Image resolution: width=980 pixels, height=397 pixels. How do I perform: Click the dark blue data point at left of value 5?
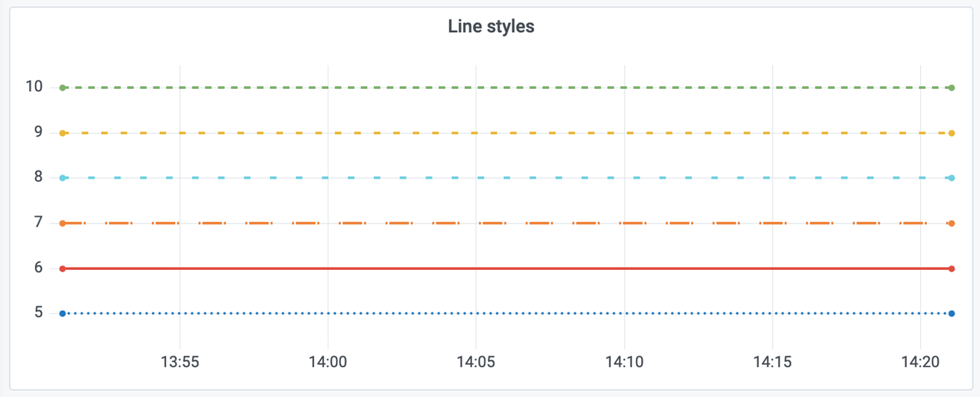(63, 313)
